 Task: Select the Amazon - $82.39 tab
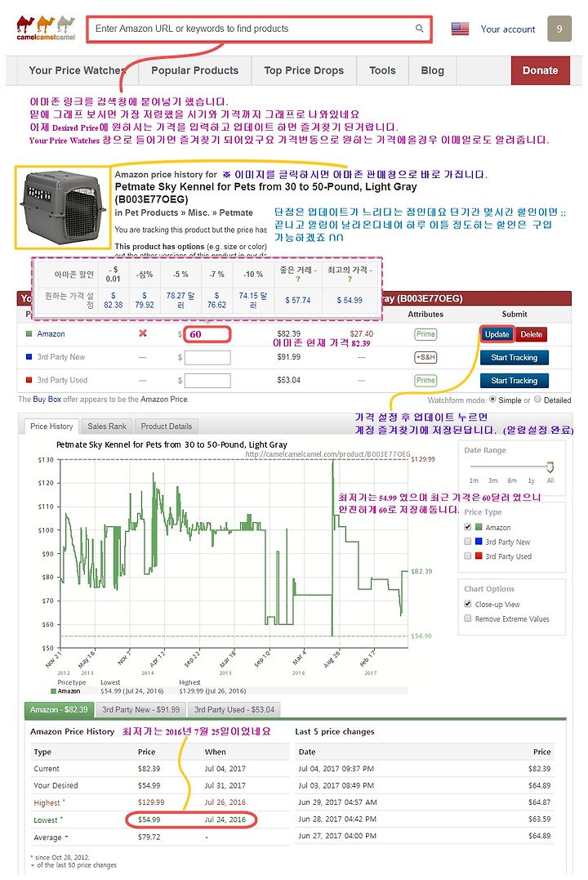pyautogui.click(x=59, y=709)
